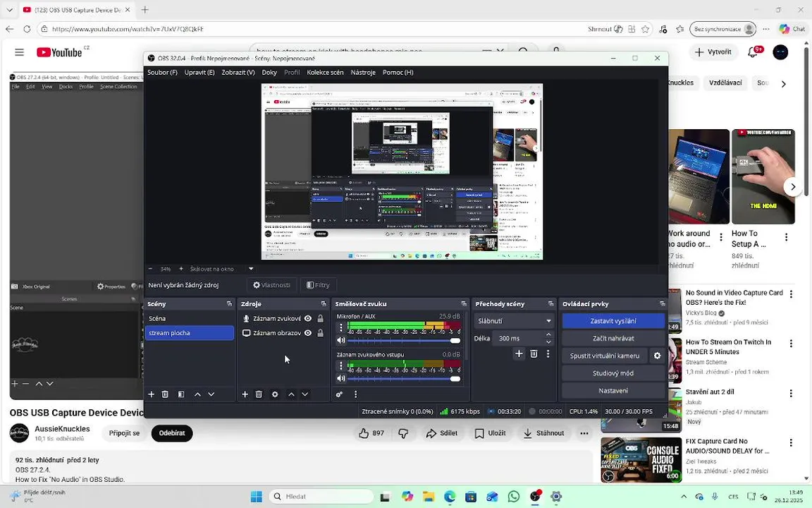Open Doky menu in OBS
Image resolution: width=812 pixels, height=508 pixels.
click(269, 73)
